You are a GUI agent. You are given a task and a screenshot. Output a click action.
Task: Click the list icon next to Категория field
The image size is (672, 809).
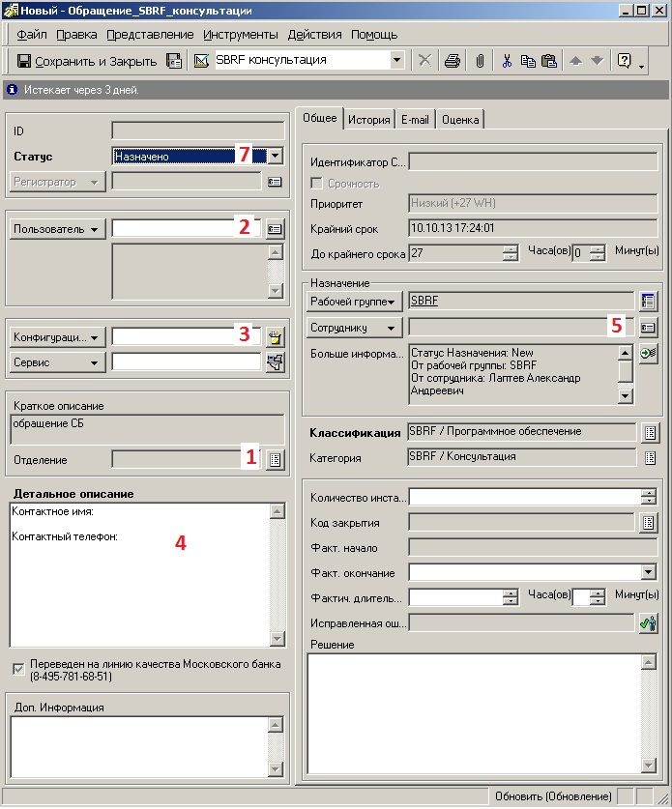[650, 457]
